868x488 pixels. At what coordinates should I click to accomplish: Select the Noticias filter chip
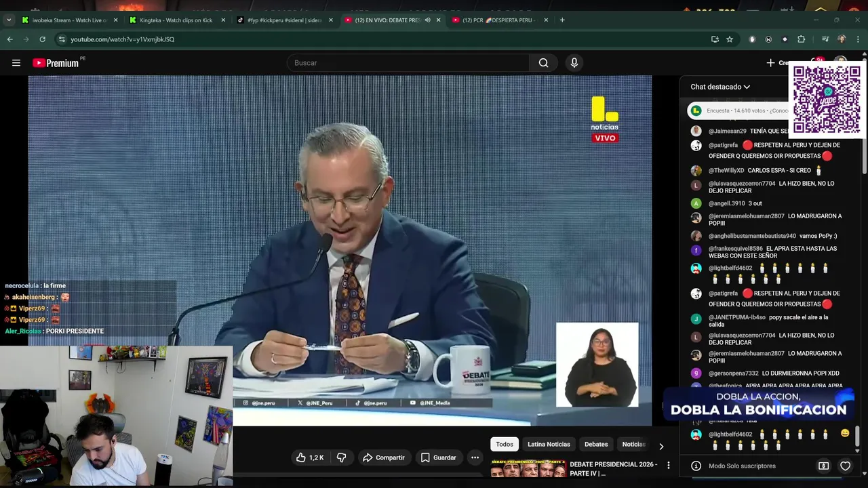click(633, 445)
